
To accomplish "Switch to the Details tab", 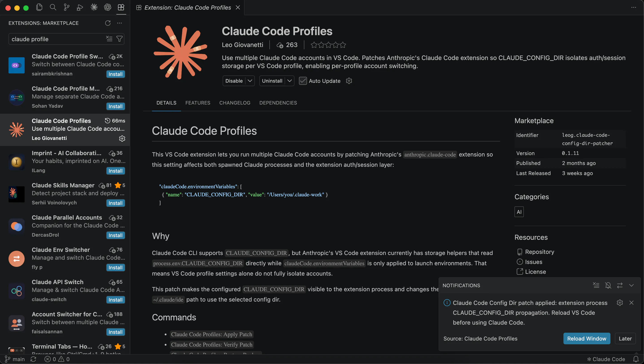I will tap(166, 103).
